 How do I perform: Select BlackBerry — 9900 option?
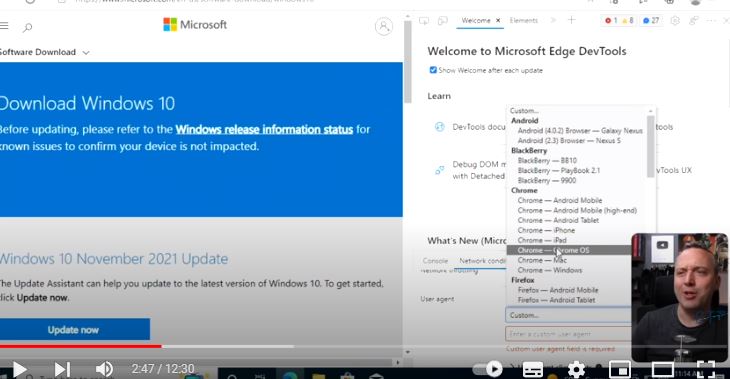547,181
